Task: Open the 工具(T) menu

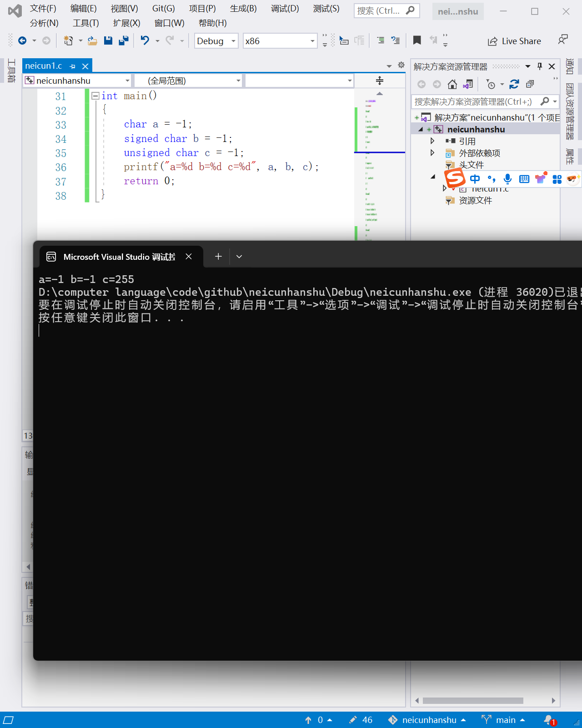Action: tap(86, 23)
